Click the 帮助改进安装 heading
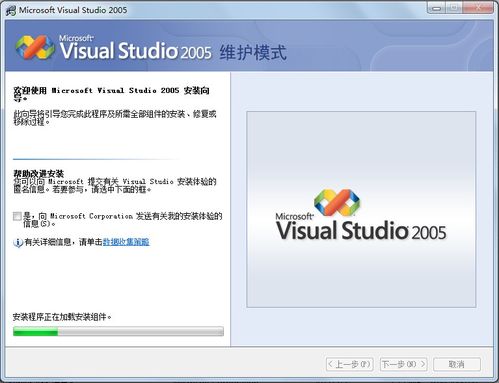Viewport: 499px width, 383px height. click(39, 173)
